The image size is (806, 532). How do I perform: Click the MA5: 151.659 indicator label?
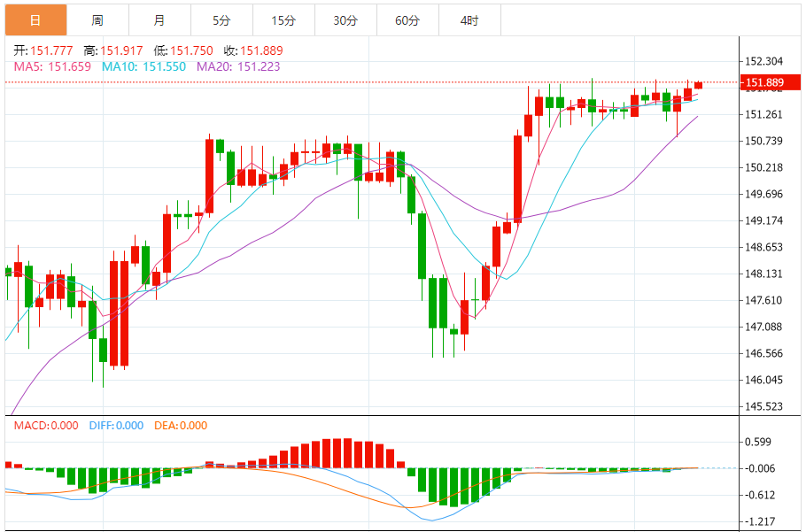[x=52, y=66]
